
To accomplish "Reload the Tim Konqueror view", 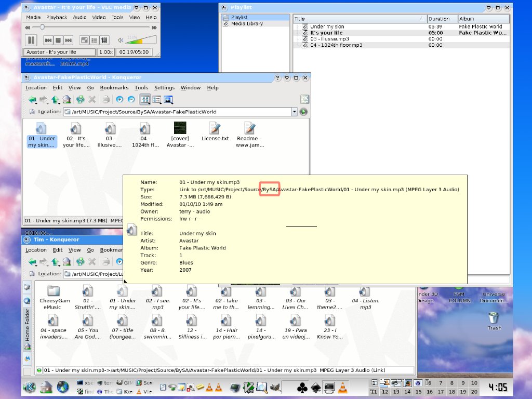I will tap(81, 262).
